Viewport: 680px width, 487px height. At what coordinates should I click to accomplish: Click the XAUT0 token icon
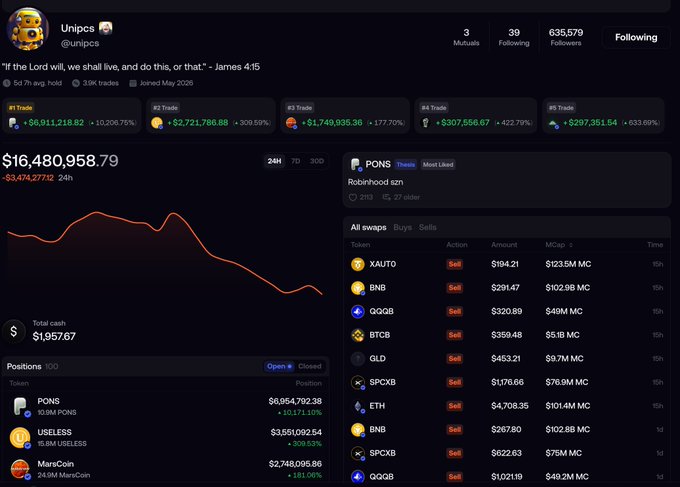point(358,264)
